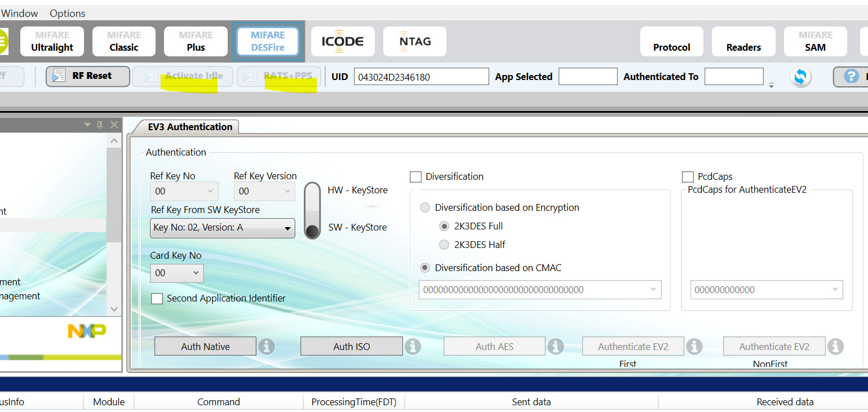This screenshot has width=868, height=412.
Task: Check Second Application Identifier
Action: click(157, 299)
